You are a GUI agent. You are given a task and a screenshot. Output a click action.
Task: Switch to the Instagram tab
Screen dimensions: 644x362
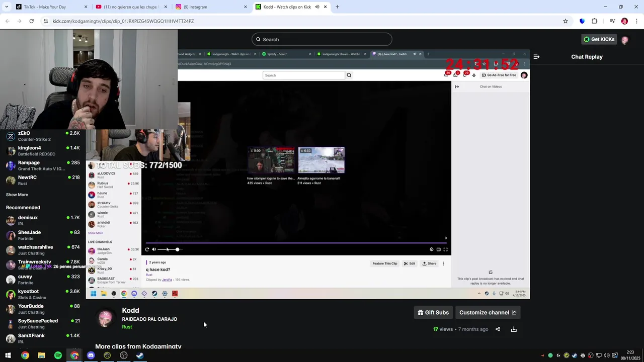pos(211,7)
